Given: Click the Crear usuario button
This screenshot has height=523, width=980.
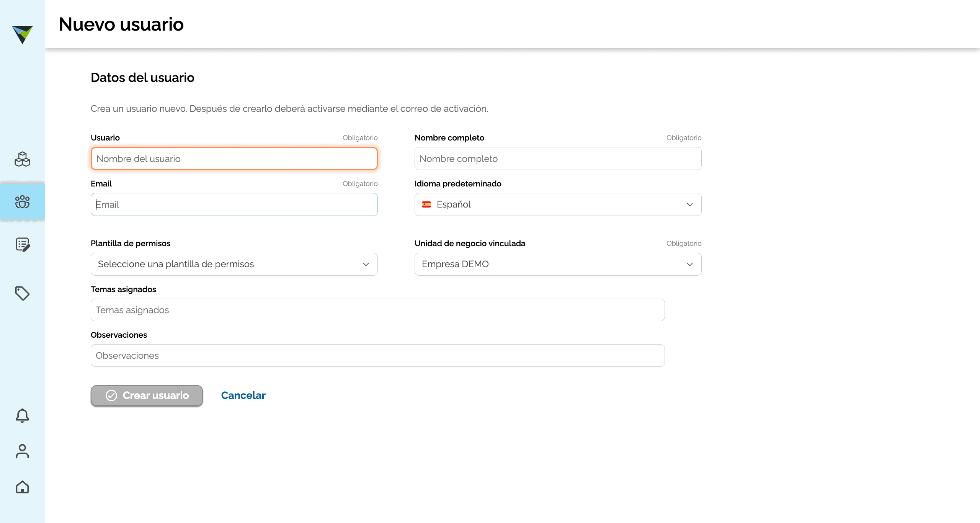Looking at the screenshot, I should [147, 396].
